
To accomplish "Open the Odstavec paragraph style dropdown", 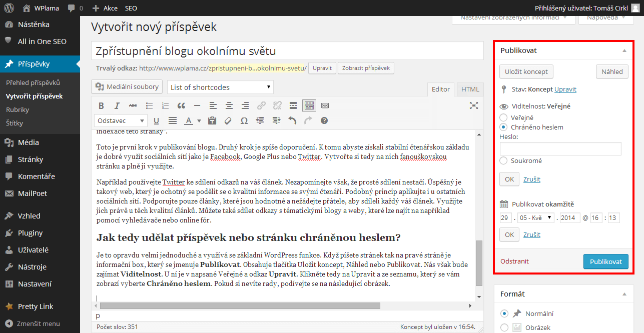I will click(121, 120).
